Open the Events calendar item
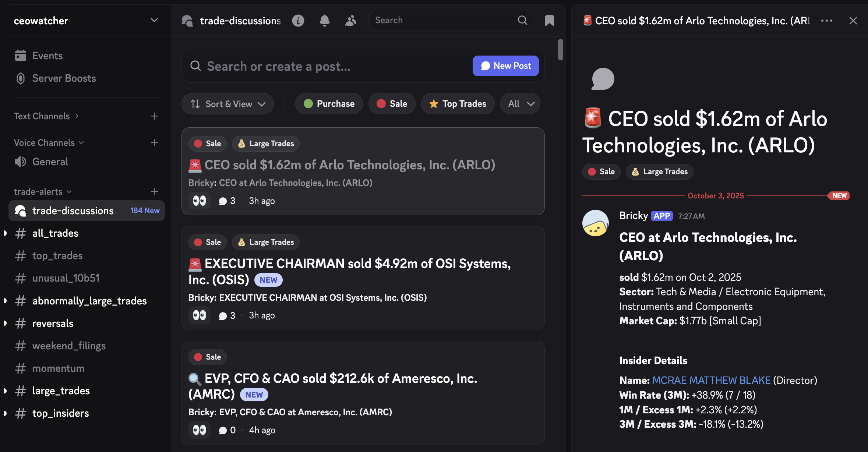This screenshot has height=452, width=868. 87,56
